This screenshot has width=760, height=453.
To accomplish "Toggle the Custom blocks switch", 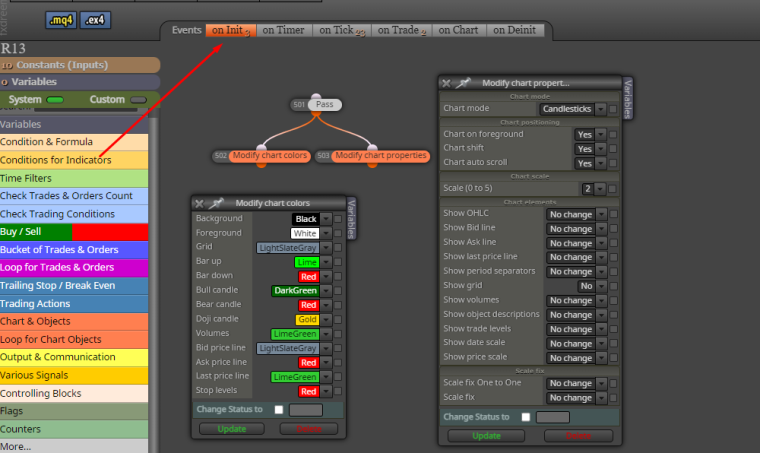I will coord(138,100).
